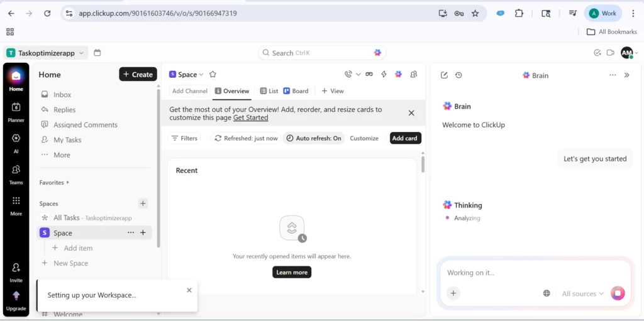Expand More in the Home list
The image size is (644, 321).
pos(62,155)
